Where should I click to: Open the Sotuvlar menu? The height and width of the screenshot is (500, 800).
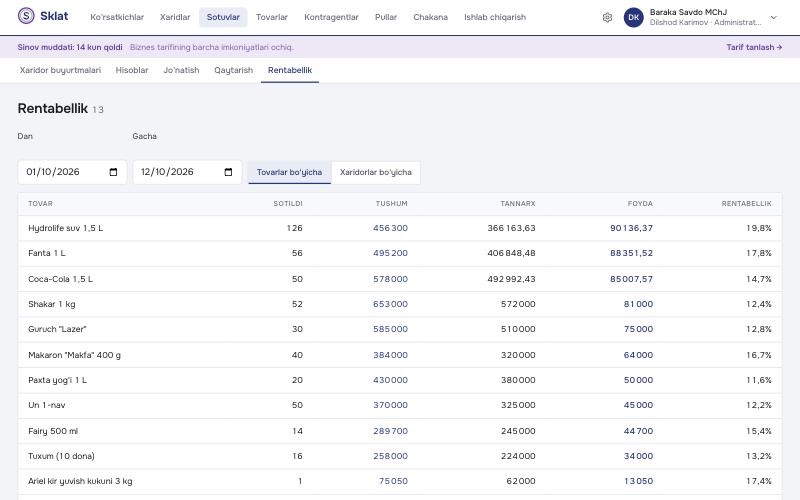pos(223,17)
